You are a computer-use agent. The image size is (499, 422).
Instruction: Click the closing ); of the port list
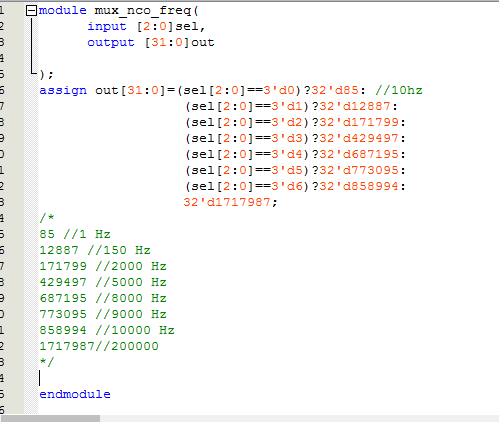coord(46,75)
